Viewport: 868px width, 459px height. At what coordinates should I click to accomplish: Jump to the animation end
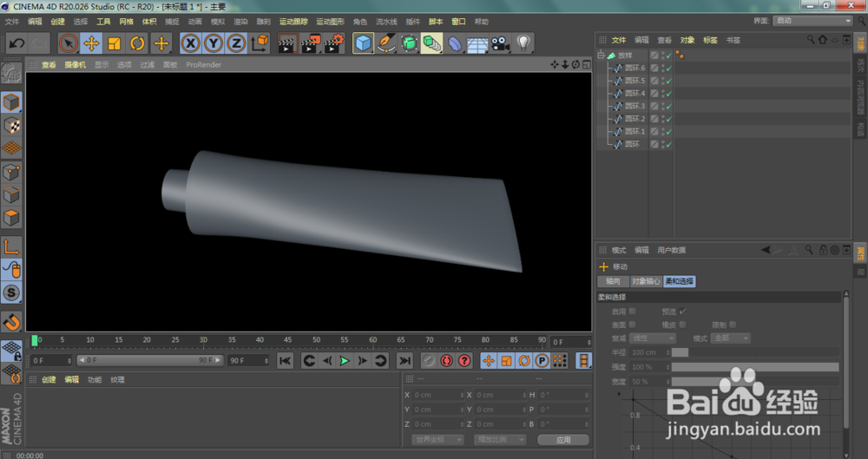tap(404, 361)
